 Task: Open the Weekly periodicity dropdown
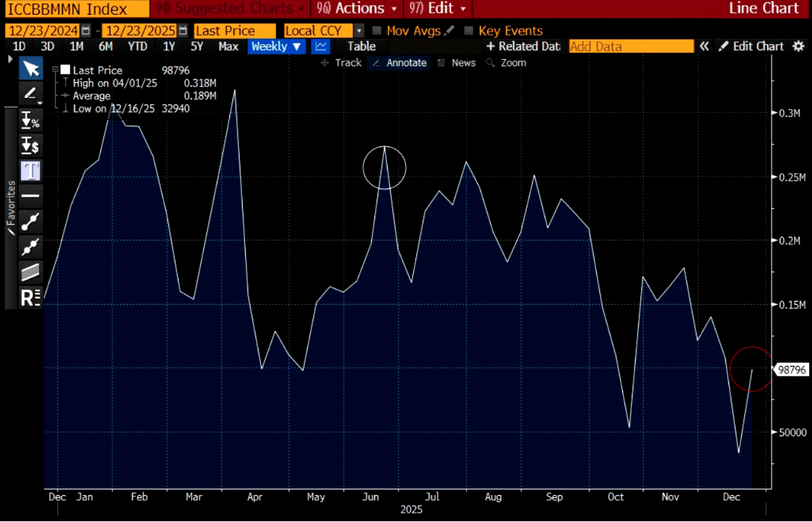pos(276,46)
